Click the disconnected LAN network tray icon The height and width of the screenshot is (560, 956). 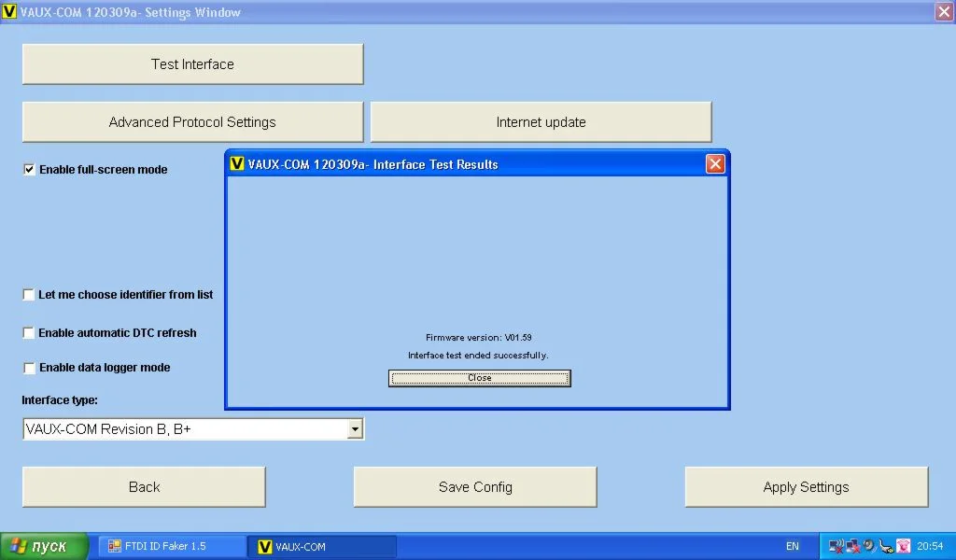tap(853, 546)
